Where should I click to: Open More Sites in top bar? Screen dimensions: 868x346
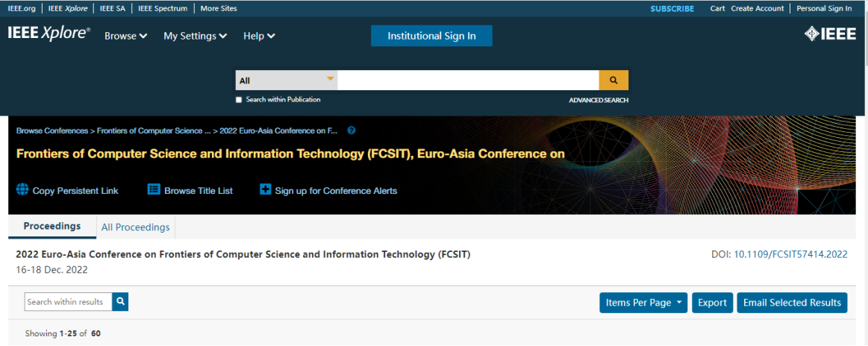(219, 8)
